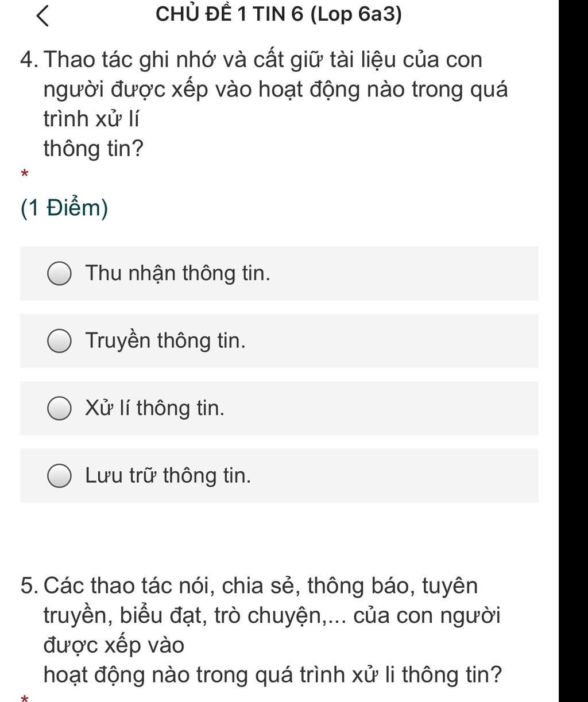Choose the "Truyền thông tin" radio circle
Viewport: 588px width, 702px height.
[59, 342]
